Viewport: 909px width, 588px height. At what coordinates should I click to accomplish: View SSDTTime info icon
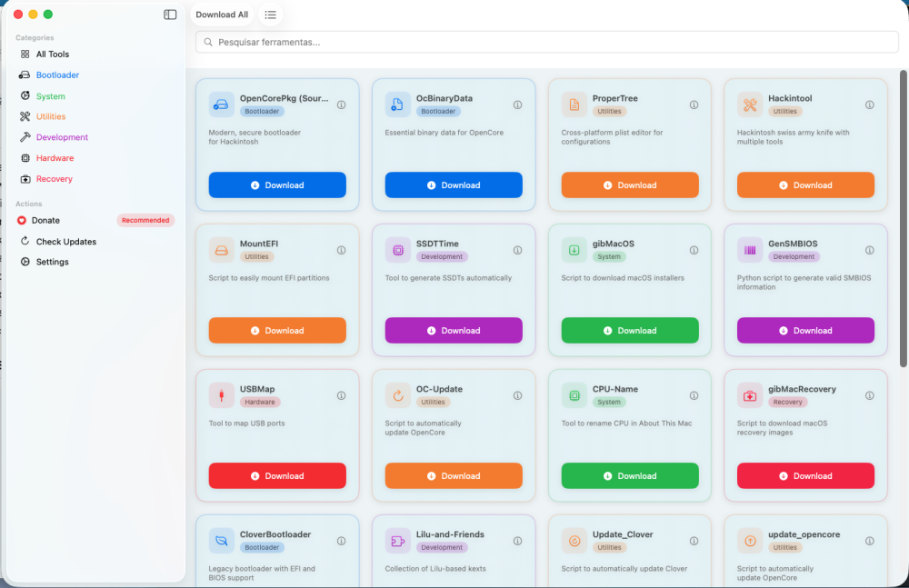pos(518,251)
